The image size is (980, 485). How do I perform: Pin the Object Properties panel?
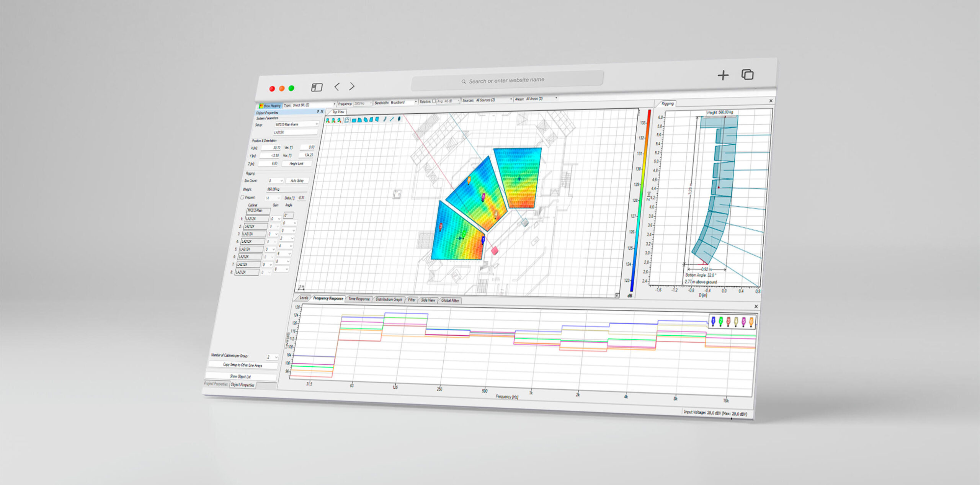click(x=317, y=111)
